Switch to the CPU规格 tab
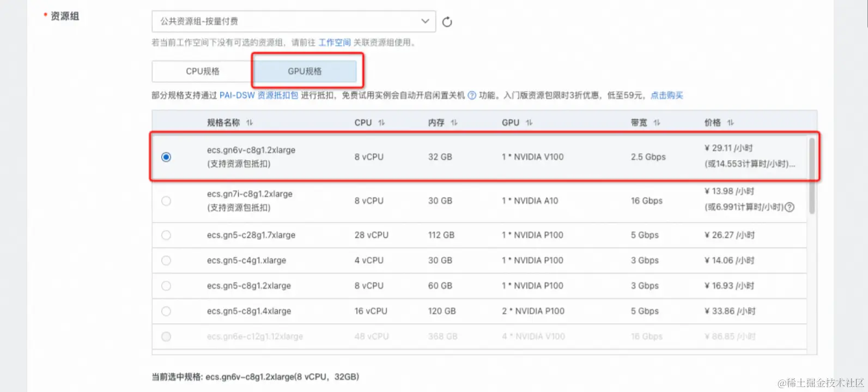Viewport: 868px width, 392px height. 203,71
